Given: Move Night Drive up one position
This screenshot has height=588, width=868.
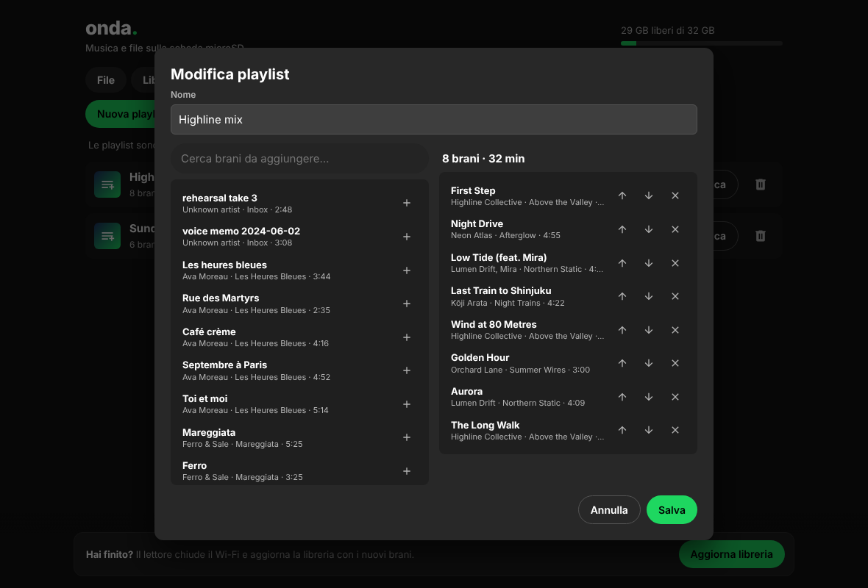Looking at the screenshot, I should [622, 229].
